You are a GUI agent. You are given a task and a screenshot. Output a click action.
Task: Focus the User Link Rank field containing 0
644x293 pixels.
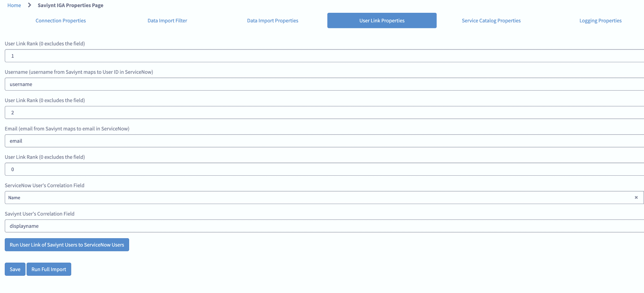pyautogui.click(x=324, y=169)
